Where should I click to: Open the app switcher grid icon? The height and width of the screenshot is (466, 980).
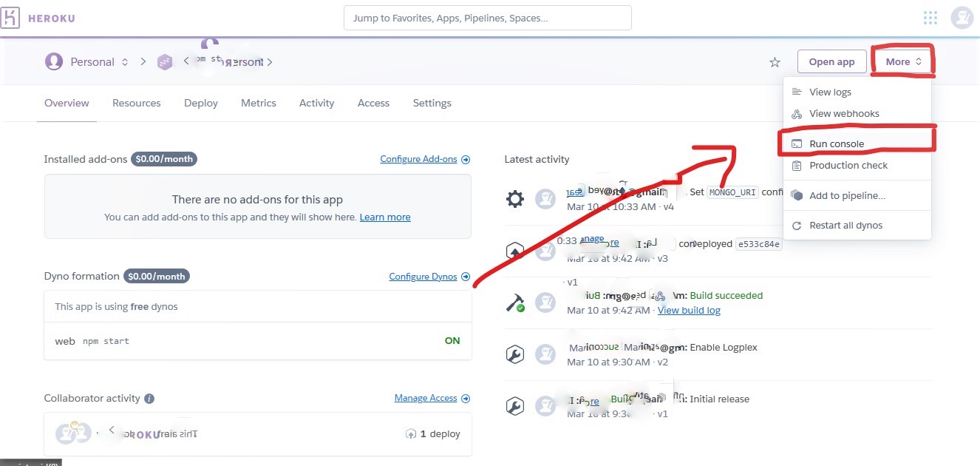pos(930,17)
